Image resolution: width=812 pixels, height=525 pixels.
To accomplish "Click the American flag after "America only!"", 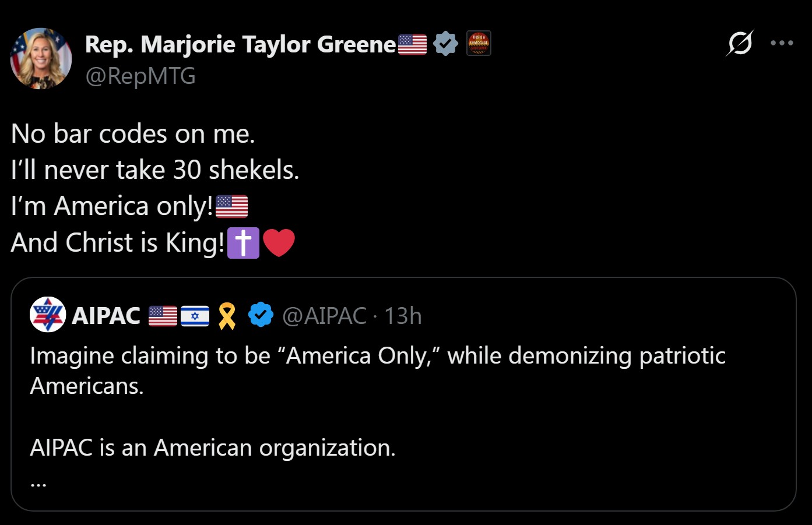I will pos(231,206).
